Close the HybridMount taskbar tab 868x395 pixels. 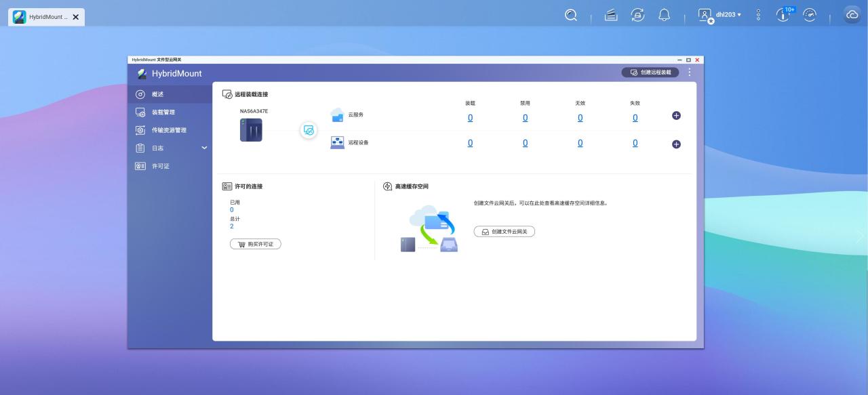click(x=75, y=17)
